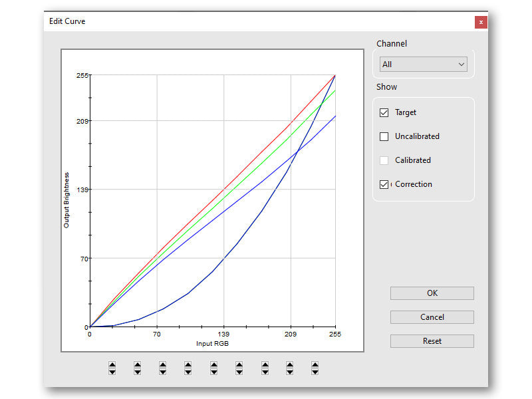
Task: Disable the Correction checkbox
Action: (384, 184)
